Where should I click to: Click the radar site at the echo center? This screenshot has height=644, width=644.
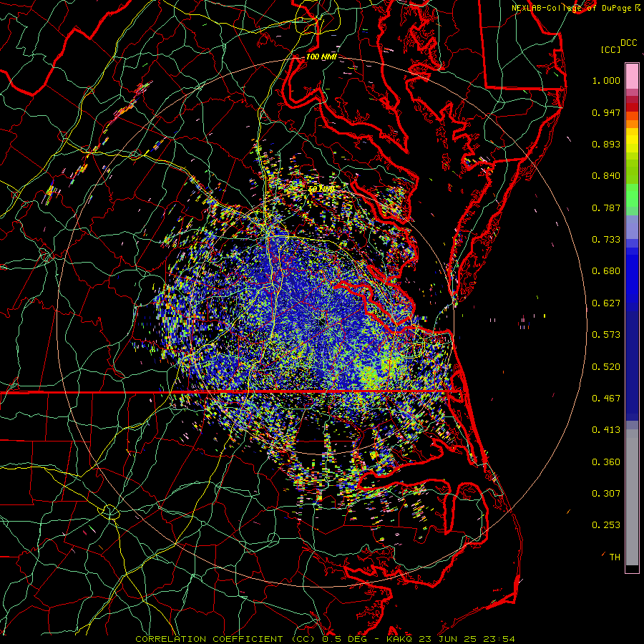point(321,323)
